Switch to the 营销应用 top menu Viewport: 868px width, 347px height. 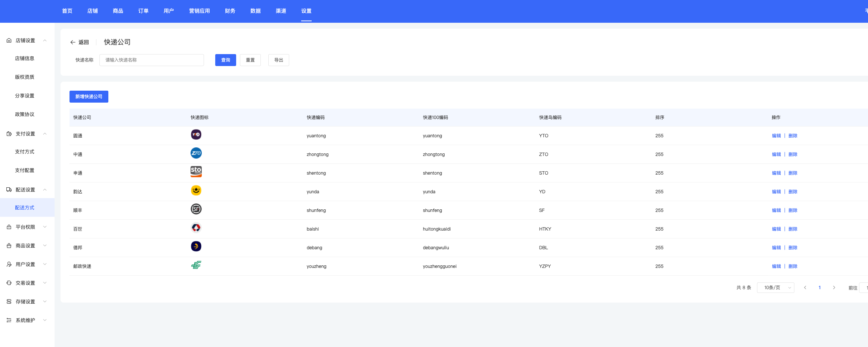coord(199,11)
